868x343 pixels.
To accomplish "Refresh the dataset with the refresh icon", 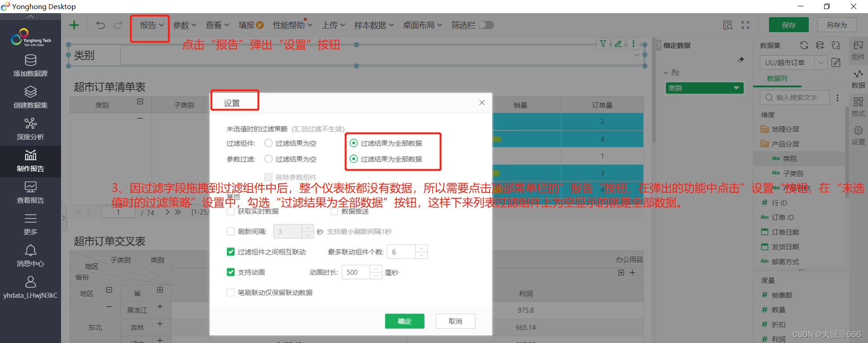I will pos(804,45).
